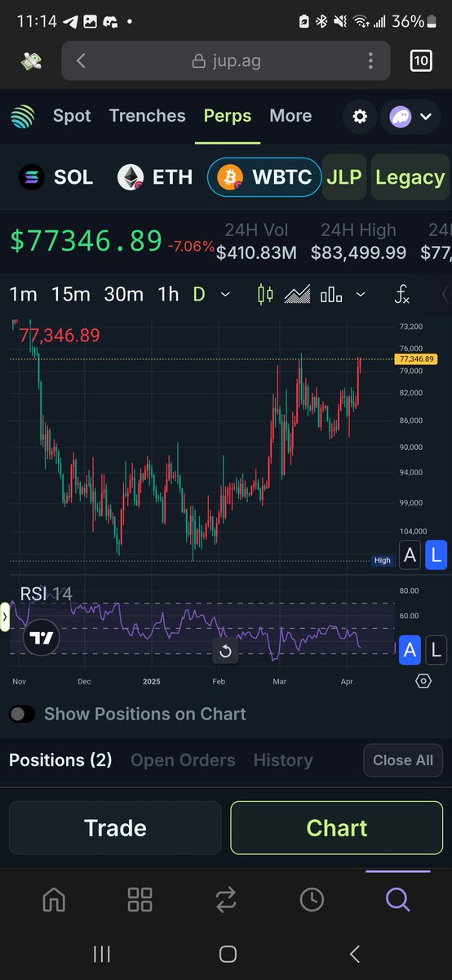
Task: Tap the bottom nav search icon
Action: [397, 900]
